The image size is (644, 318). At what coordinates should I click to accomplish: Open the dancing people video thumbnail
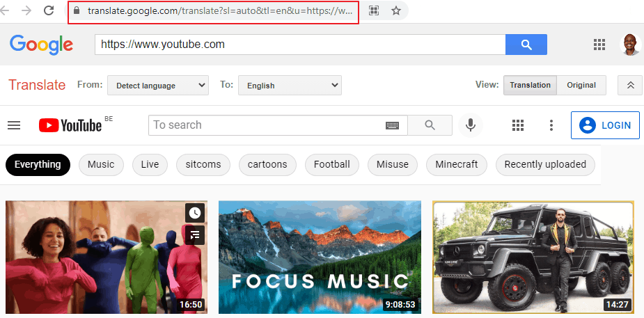[107, 257]
